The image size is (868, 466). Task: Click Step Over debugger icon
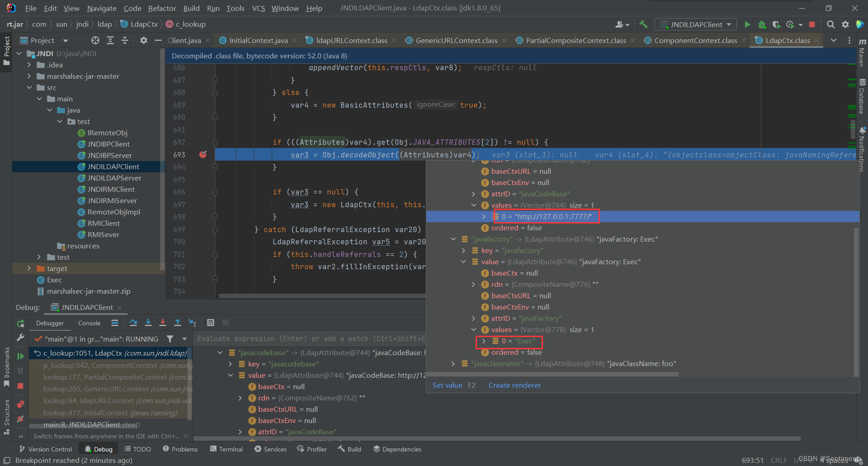[x=133, y=323]
